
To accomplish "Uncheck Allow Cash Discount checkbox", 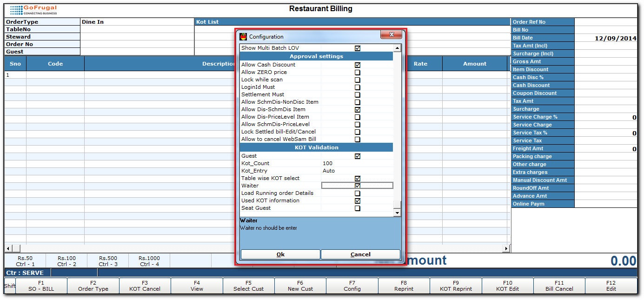I will click(x=357, y=65).
